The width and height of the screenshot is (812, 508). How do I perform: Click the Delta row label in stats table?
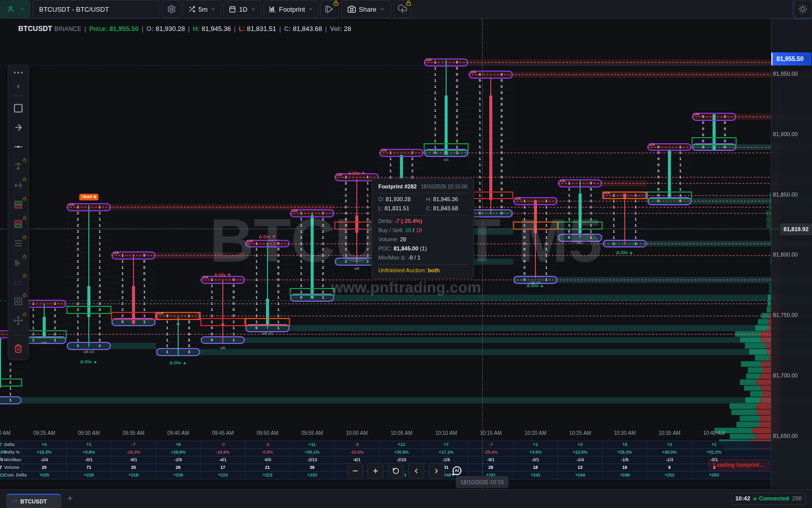click(9, 444)
